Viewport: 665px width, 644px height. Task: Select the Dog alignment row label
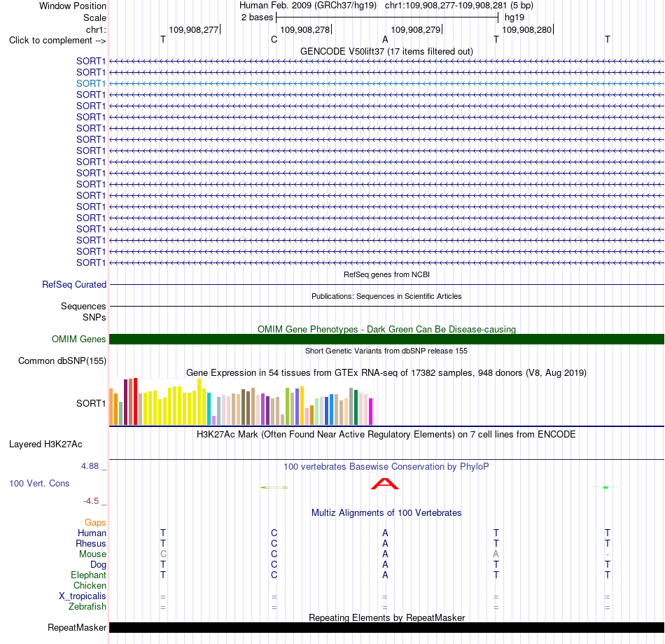[98, 565]
